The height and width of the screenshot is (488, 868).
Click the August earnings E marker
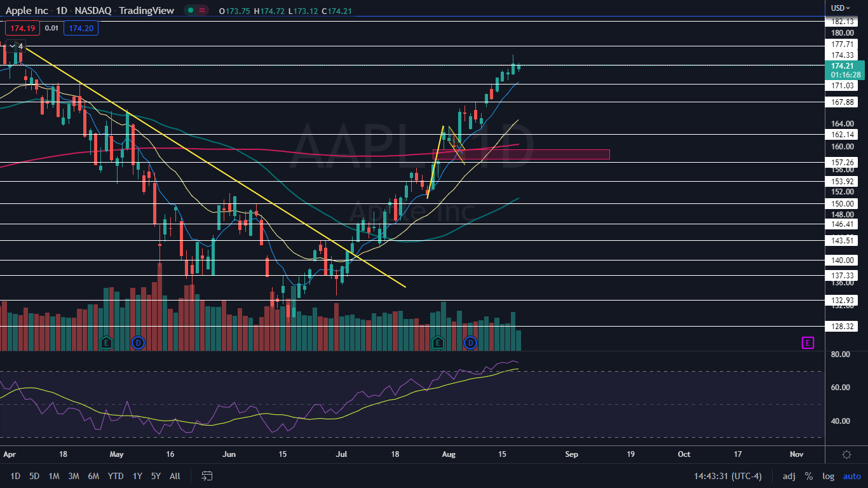438,343
